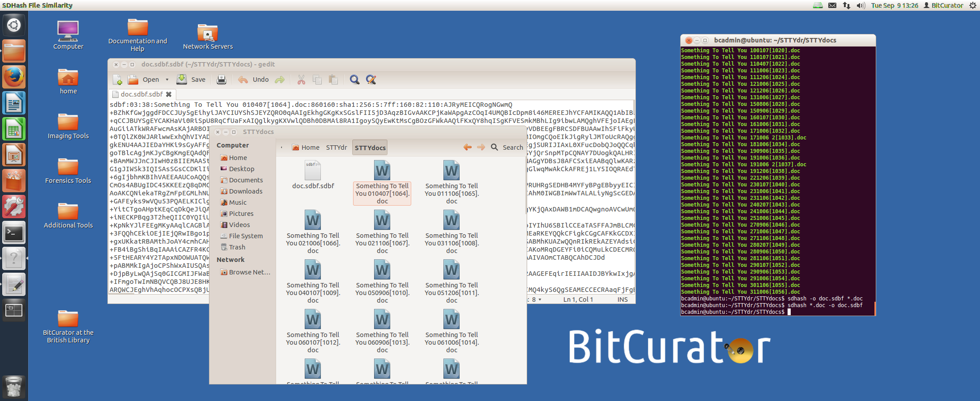
Task: Launch Firefox from the dock
Action: point(14,77)
